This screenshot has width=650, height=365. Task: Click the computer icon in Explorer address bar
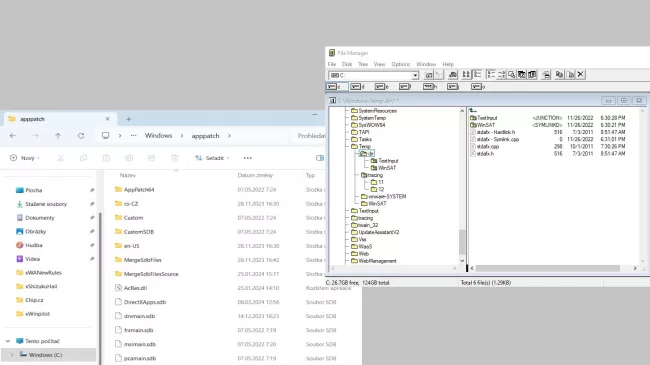pyautogui.click(x=106, y=136)
